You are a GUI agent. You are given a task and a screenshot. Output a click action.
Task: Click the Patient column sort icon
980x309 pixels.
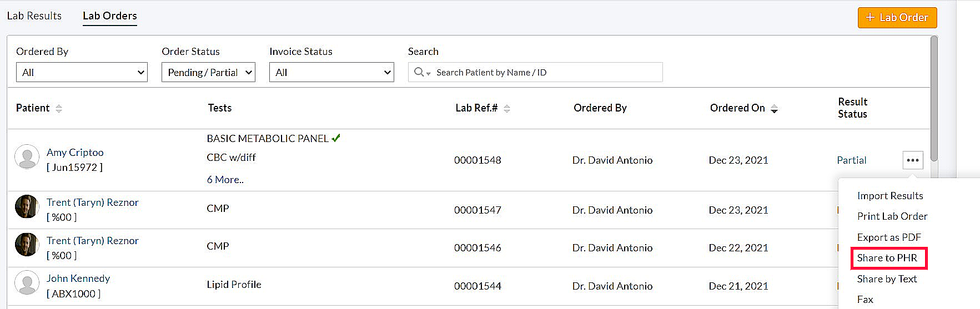(59, 109)
